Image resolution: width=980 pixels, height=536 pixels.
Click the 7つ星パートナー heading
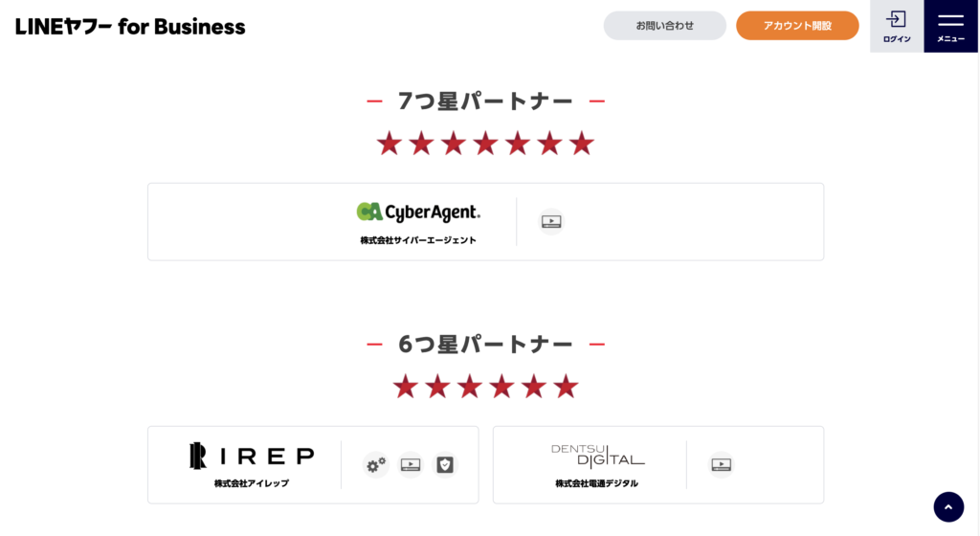coord(485,101)
